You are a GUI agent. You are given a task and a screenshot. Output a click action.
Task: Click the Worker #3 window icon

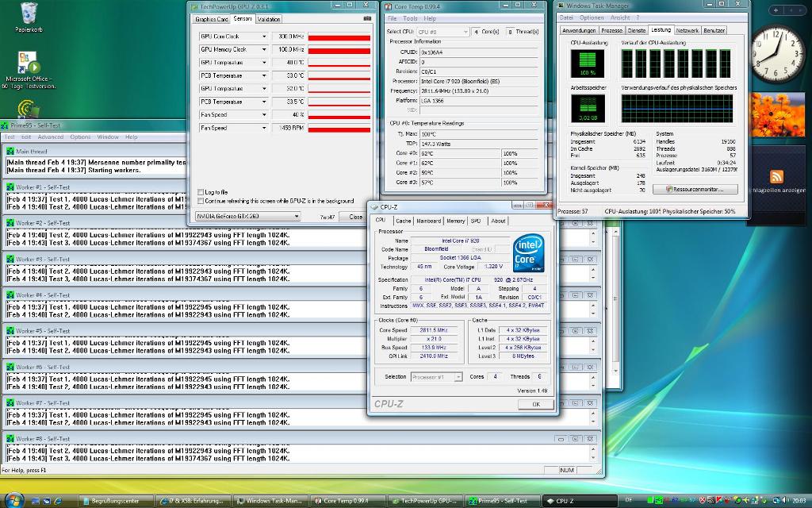pyautogui.click(x=10, y=260)
